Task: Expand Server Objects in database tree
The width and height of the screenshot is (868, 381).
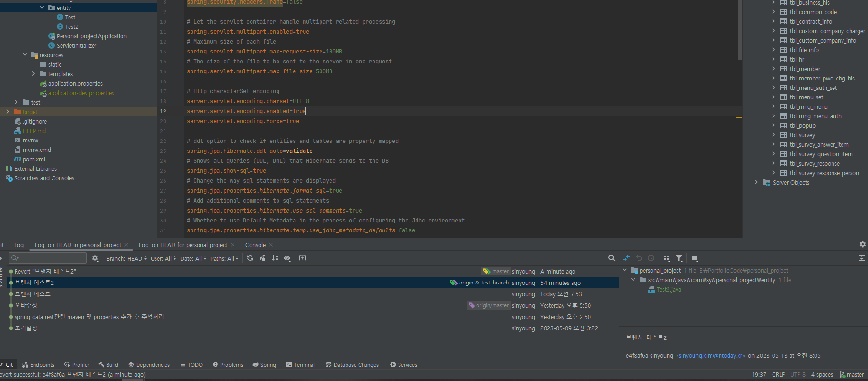Action: click(756, 182)
